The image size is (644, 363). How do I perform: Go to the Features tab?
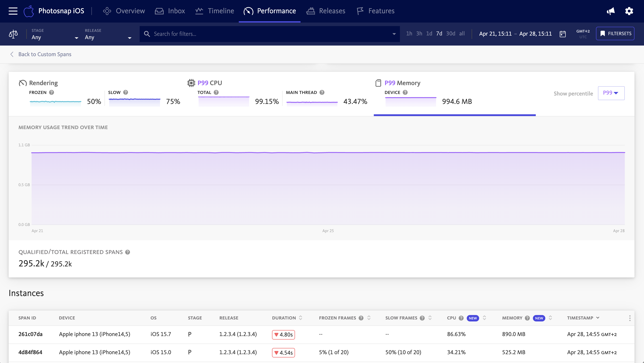[x=376, y=11]
